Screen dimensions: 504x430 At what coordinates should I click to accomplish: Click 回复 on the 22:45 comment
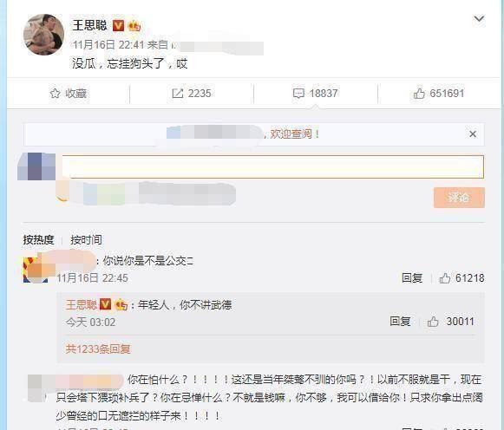point(412,277)
